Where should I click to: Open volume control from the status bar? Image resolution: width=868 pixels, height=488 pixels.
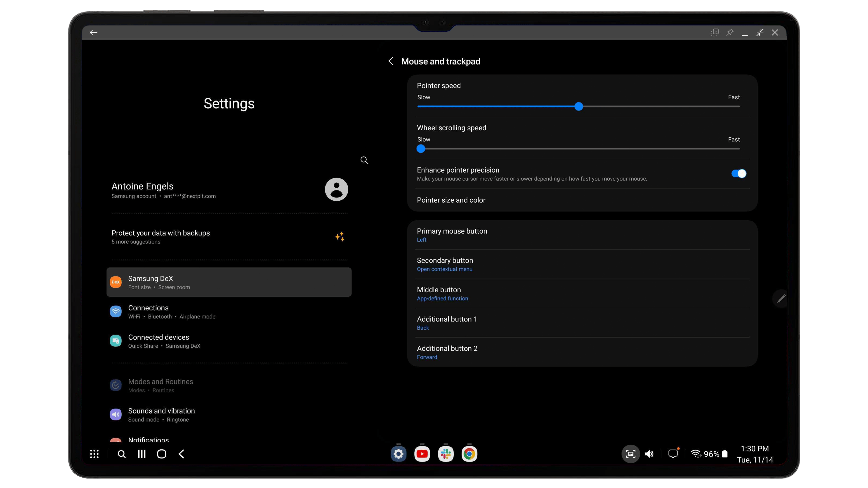click(649, 454)
